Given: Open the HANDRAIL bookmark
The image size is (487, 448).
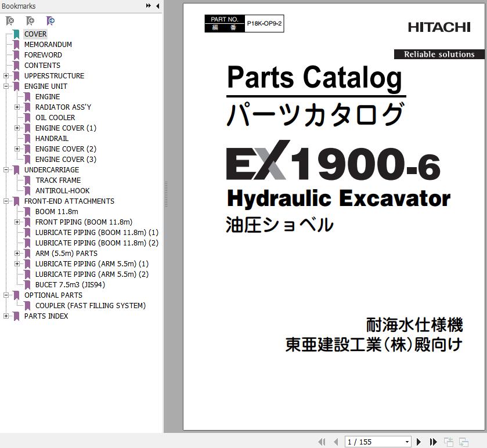Looking at the screenshot, I should 52,139.
